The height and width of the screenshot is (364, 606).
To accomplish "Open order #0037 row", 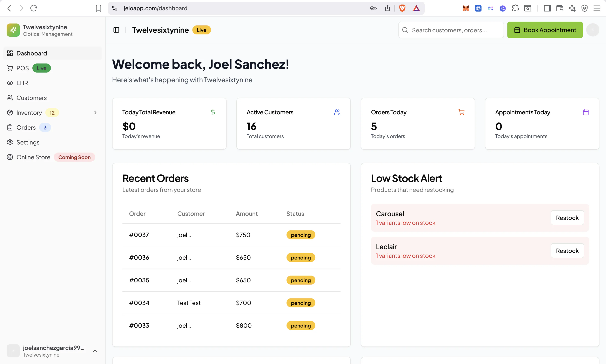I will coord(231,235).
